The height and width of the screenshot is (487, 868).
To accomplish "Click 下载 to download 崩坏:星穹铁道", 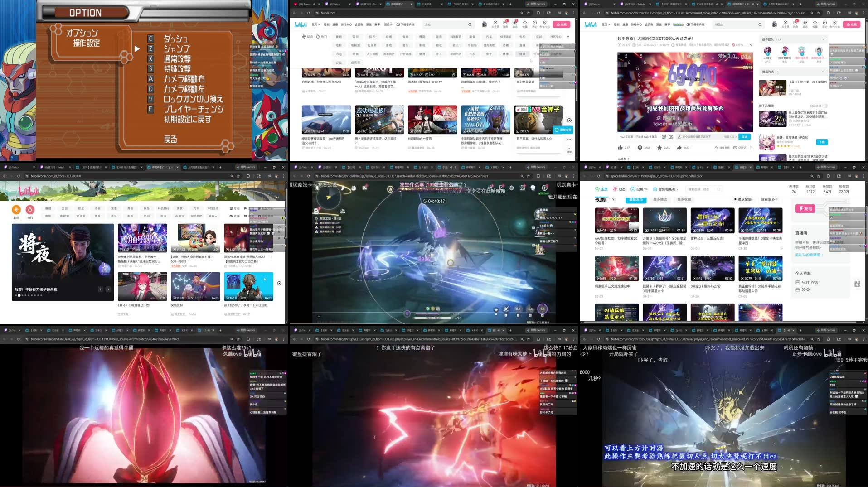I will point(822,142).
